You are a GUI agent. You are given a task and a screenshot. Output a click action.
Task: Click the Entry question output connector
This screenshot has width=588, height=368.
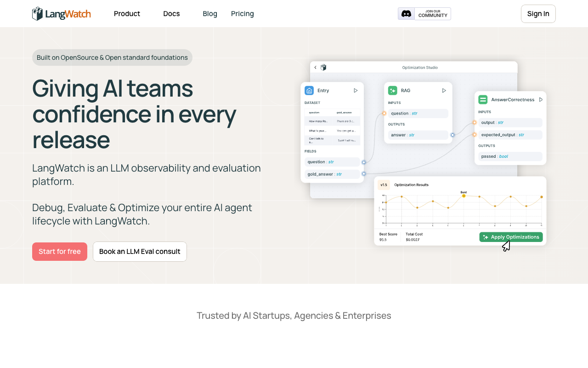364,162
